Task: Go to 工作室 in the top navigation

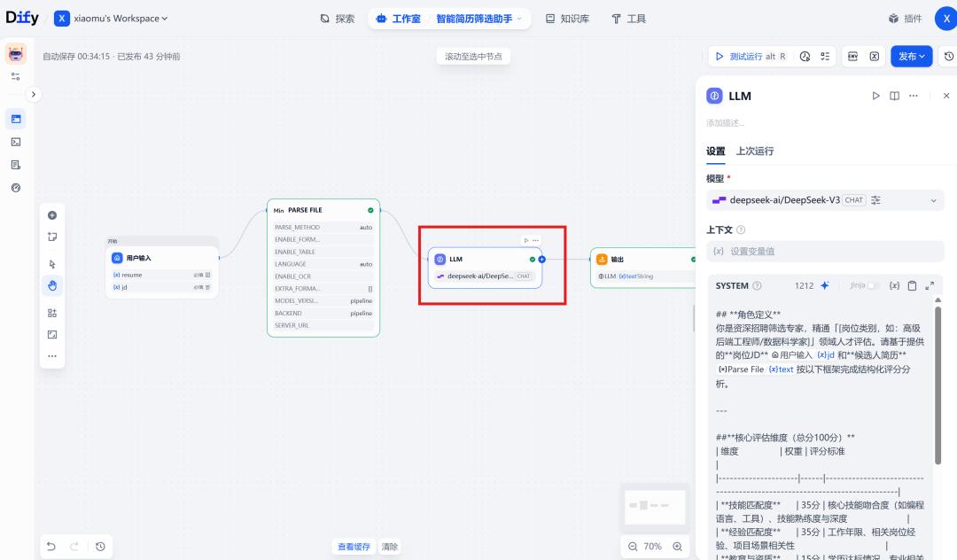Action: [x=399, y=19]
